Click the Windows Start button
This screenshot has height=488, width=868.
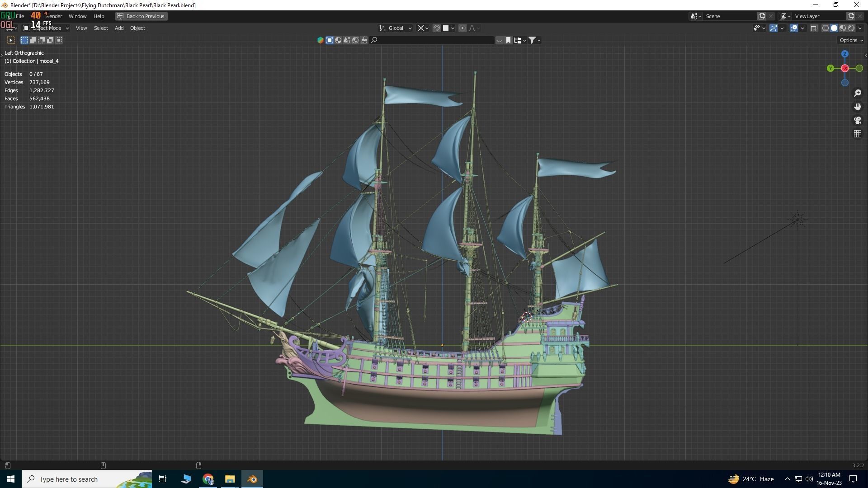11,479
